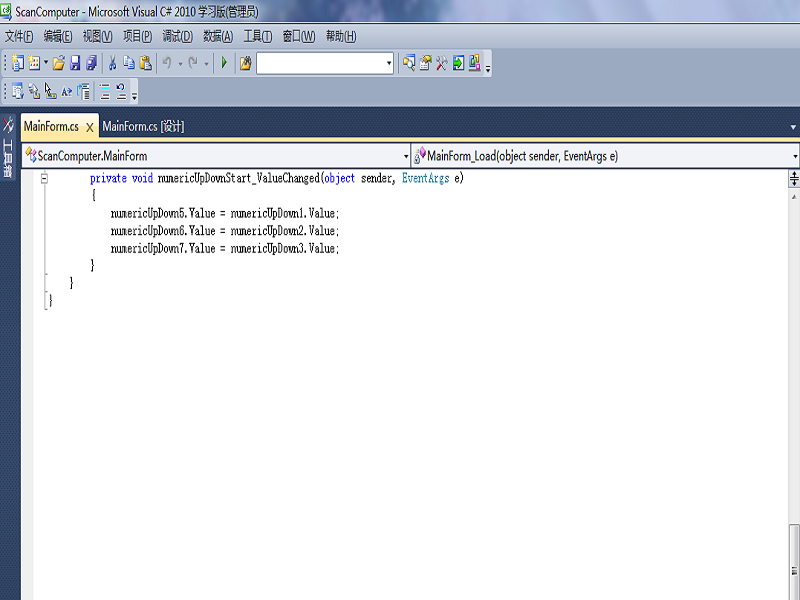Image resolution: width=800 pixels, height=600 pixels.
Task: Click the vertical scrollbar up arrow
Action: coord(794,196)
